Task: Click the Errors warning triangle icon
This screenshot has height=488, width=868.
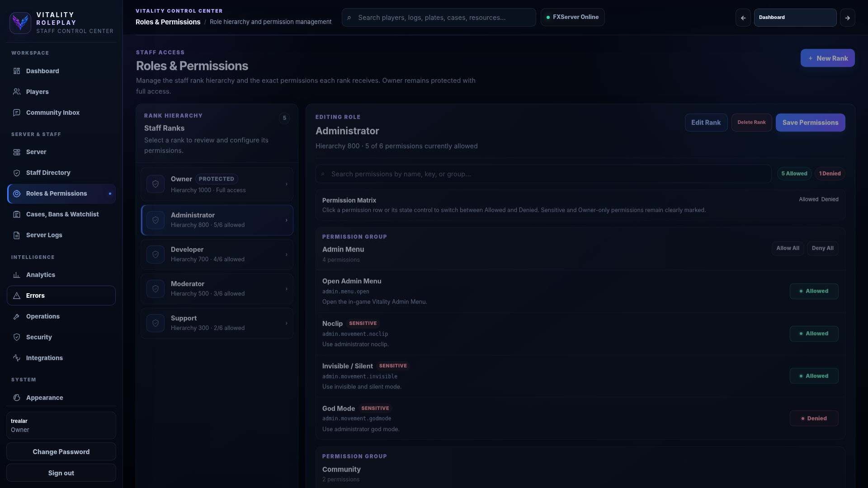Action: [17, 296]
